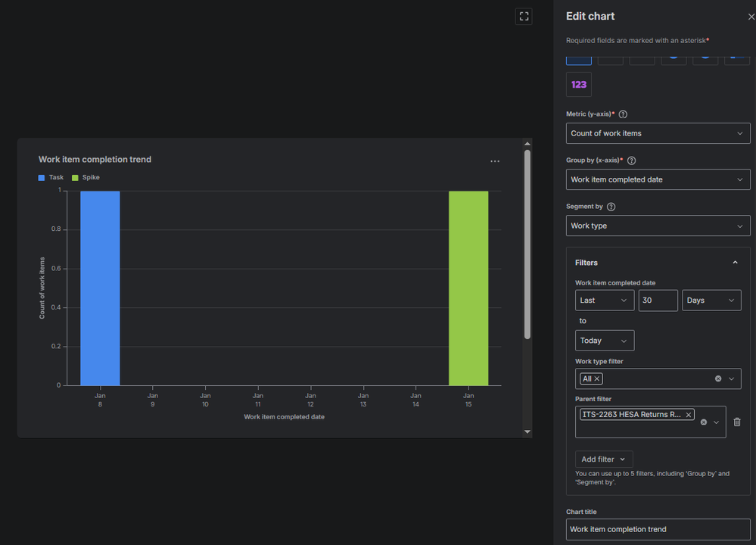This screenshot has height=545, width=756.
Task: Clear the Parent filter selection circle icon
Action: point(704,422)
